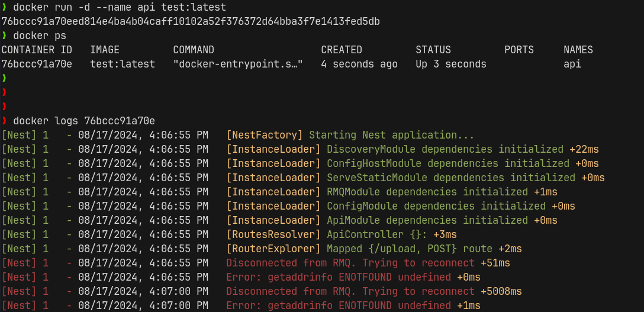Click the container name api in NAMES column
This screenshot has width=644, height=312.
tap(572, 65)
